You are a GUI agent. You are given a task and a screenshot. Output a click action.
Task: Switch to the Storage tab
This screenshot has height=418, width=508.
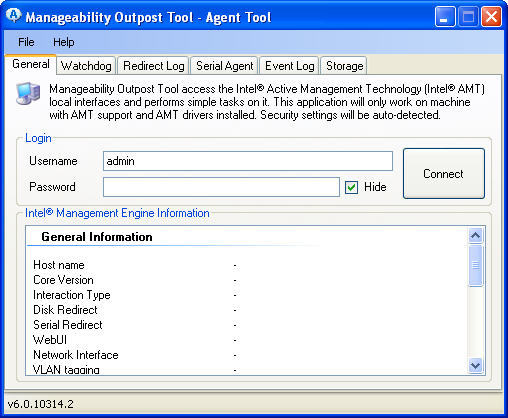pos(344,66)
